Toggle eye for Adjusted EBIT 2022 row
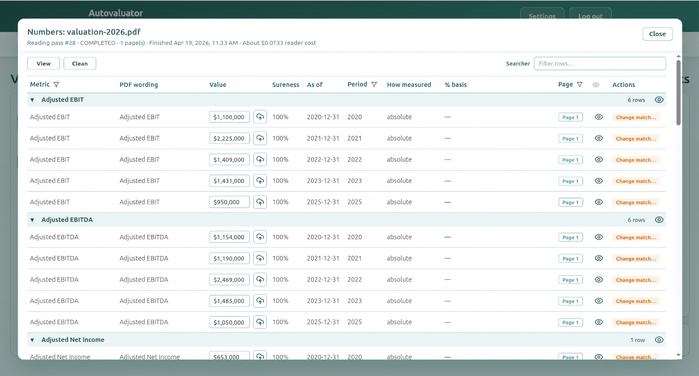Image resolution: width=699 pixels, height=376 pixels. [x=599, y=159]
